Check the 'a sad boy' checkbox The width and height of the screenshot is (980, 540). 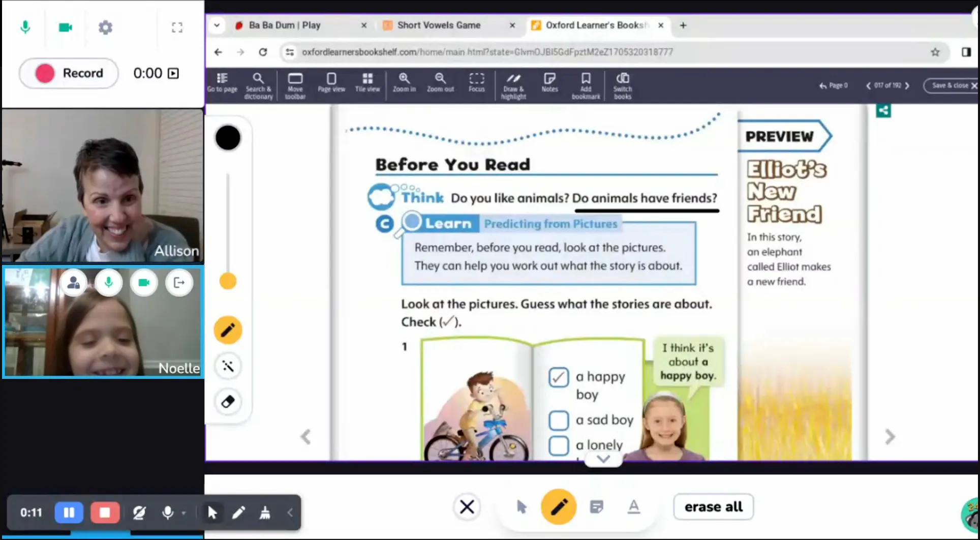558,420
